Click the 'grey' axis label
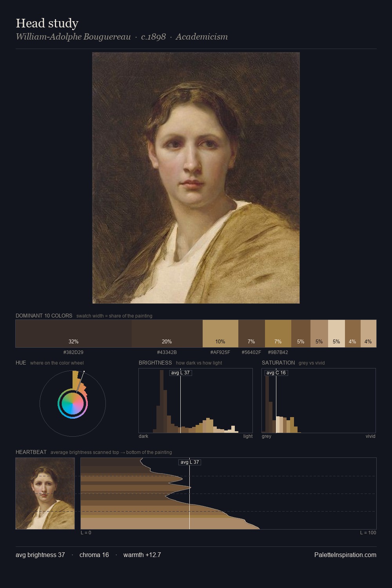The height and width of the screenshot is (588, 392). 267,436
